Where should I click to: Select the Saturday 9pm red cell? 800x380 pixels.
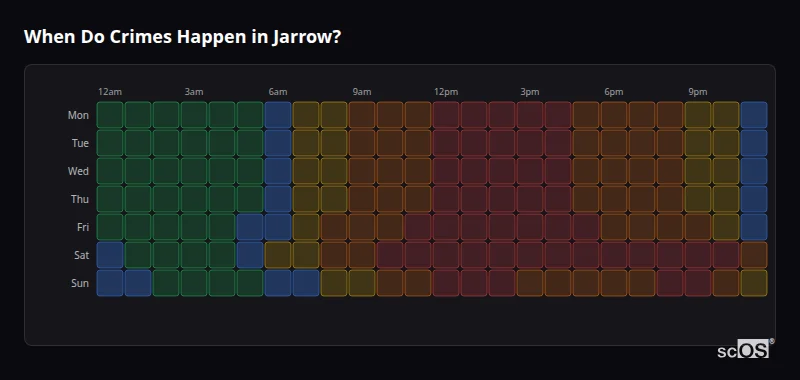(698, 255)
